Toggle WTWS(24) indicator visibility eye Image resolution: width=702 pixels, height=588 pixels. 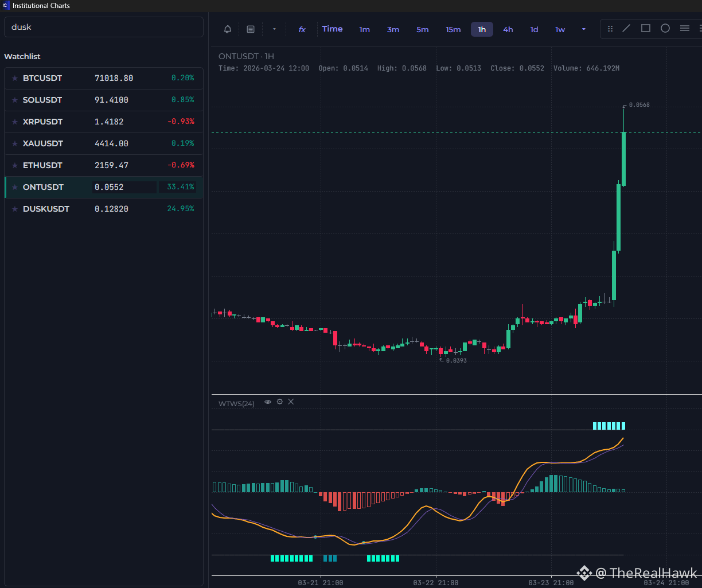pyautogui.click(x=268, y=402)
